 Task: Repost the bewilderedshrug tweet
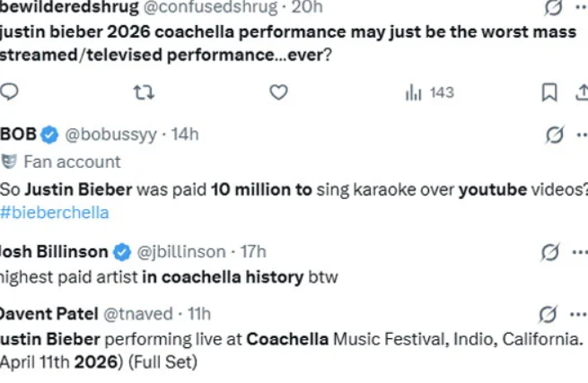(x=143, y=91)
